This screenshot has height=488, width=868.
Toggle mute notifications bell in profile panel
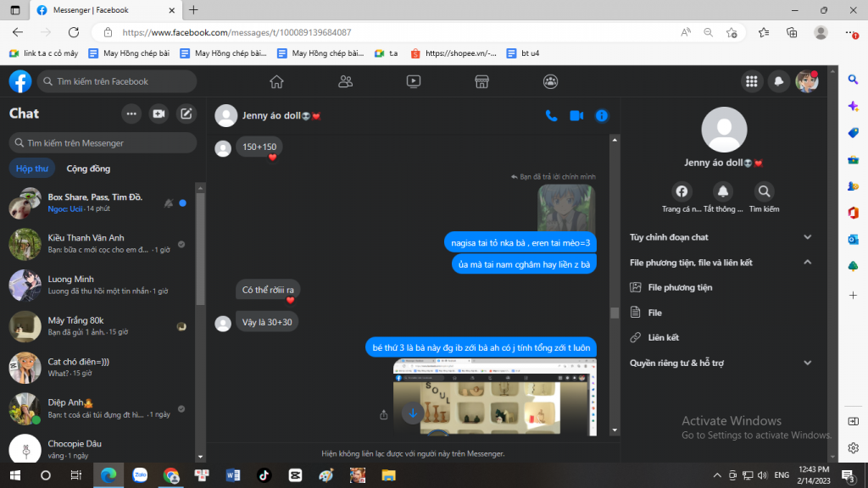coord(723,191)
